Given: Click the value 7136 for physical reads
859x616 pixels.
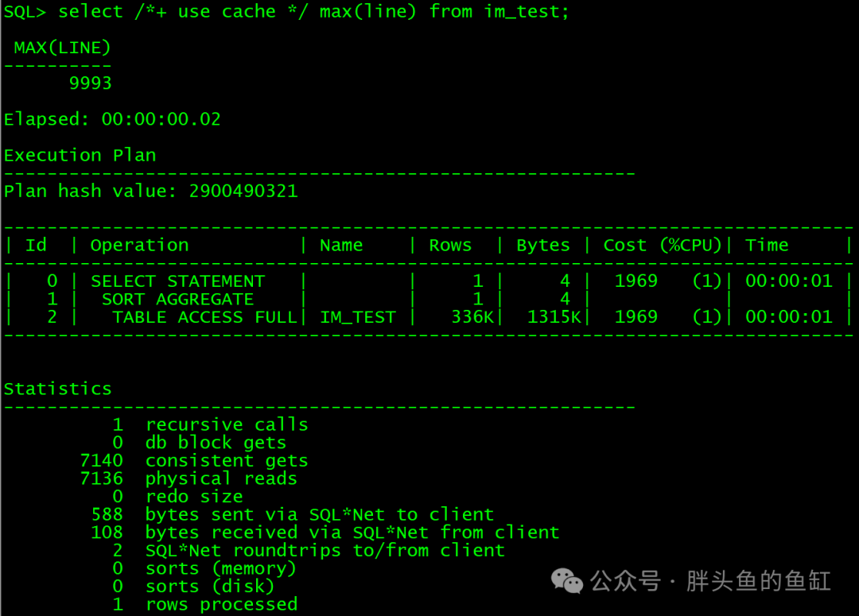Looking at the screenshot, I should pos(101,478).
